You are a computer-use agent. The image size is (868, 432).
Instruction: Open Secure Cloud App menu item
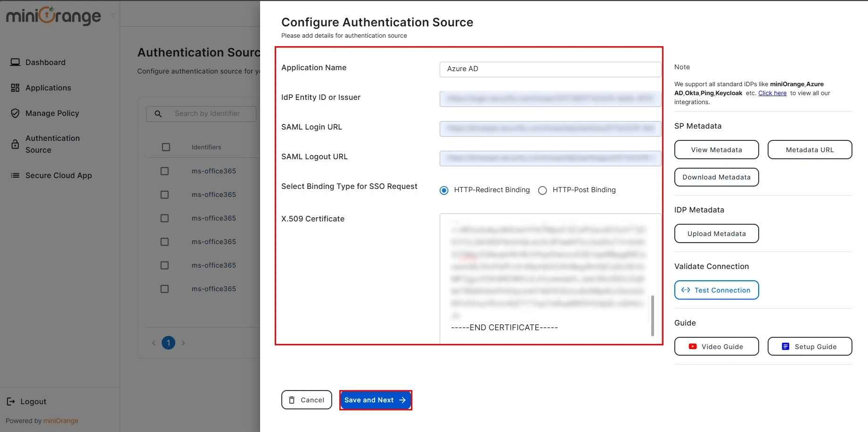click(58, 175)
